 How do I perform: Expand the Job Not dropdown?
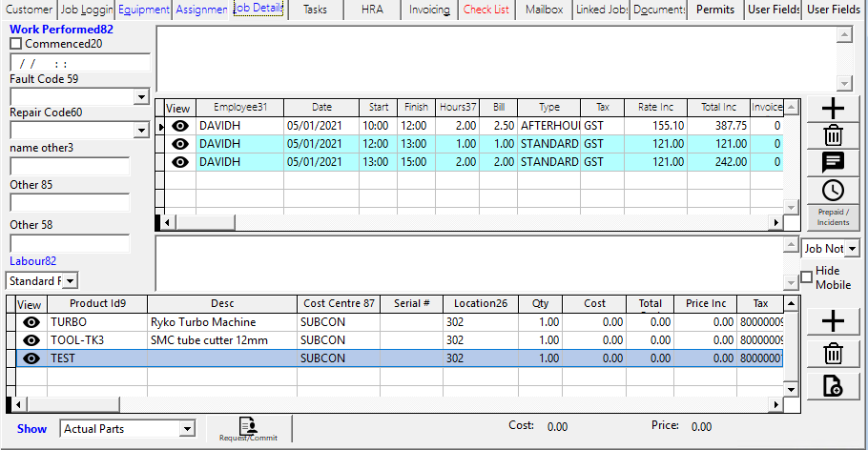click(852, 248)
